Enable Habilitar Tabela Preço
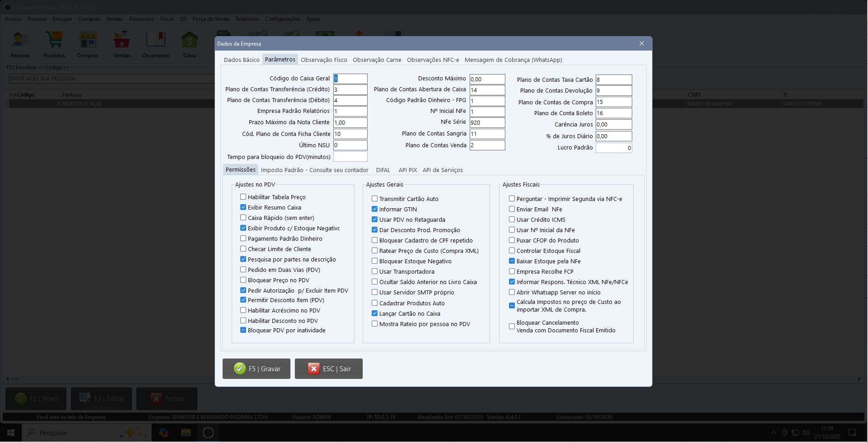 243,197
